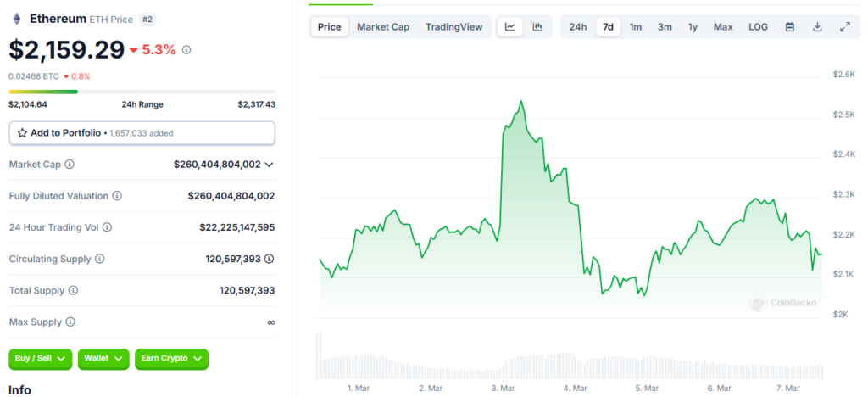Click the 24h Range progress bar

142,92
